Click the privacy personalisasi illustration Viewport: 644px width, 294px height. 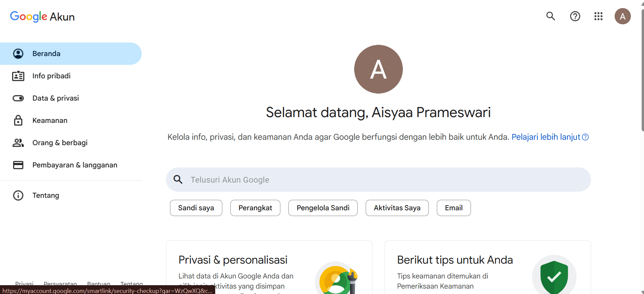click(336, 278)
